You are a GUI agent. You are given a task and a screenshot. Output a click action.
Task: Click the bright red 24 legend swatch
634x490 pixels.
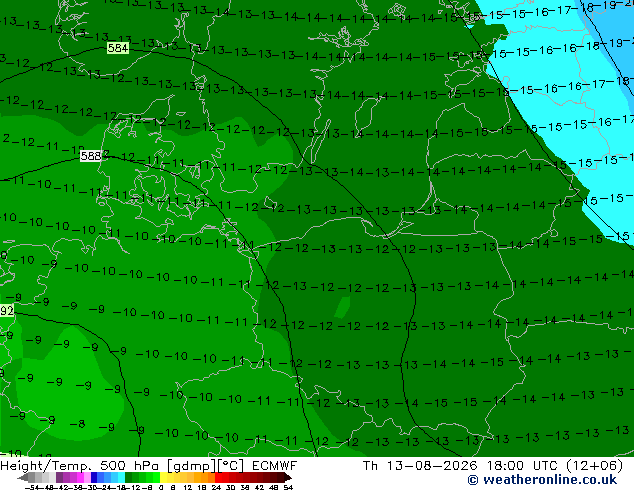point(218,477)
